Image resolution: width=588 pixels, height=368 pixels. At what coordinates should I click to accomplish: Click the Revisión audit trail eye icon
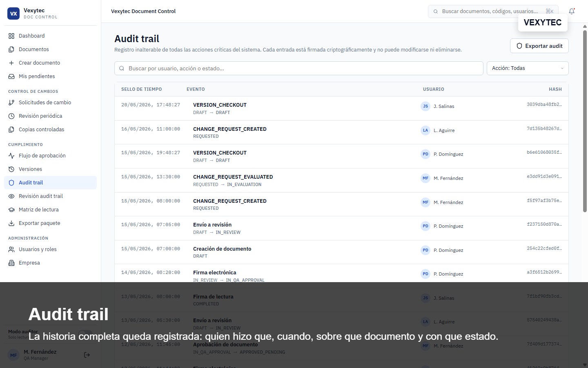(x=11, y=196)
